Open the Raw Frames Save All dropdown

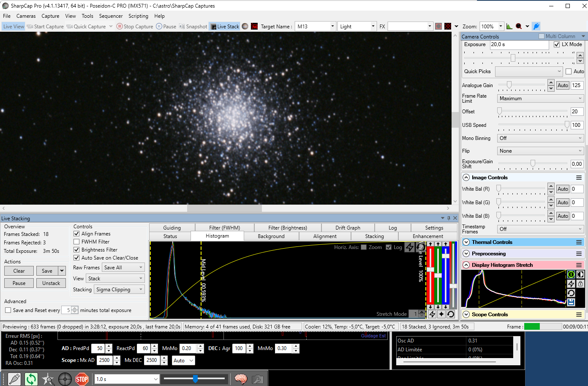(123, 267)
